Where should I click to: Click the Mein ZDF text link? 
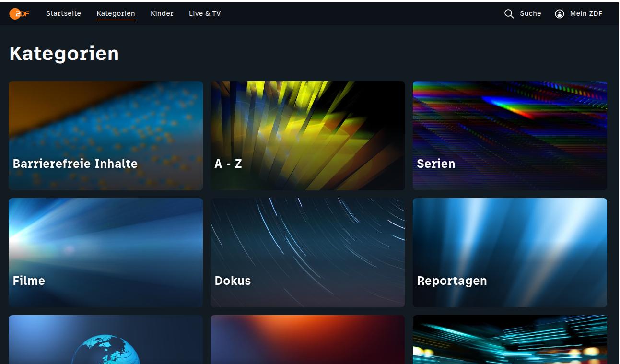586,14
